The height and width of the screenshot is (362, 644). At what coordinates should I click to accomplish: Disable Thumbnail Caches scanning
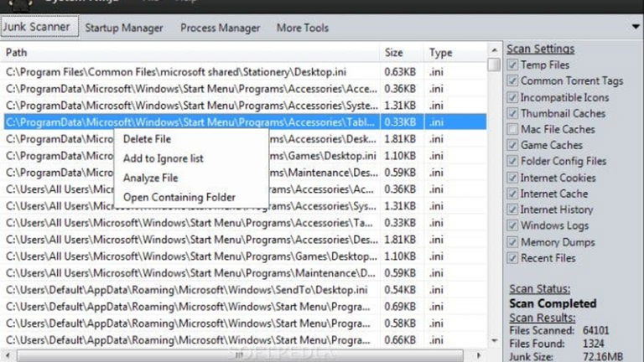click(512, 113)
